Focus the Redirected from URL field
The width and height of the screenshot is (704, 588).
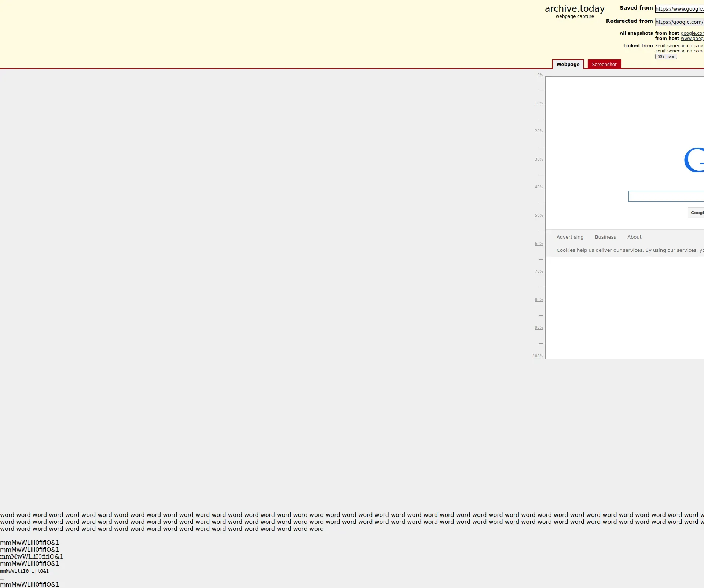point(679,22)
